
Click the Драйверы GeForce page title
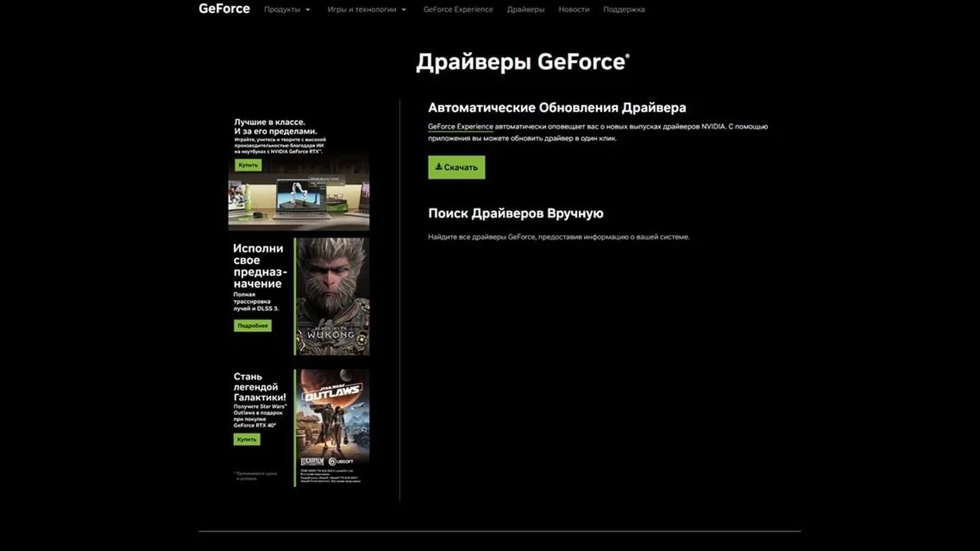click(523, 62)
